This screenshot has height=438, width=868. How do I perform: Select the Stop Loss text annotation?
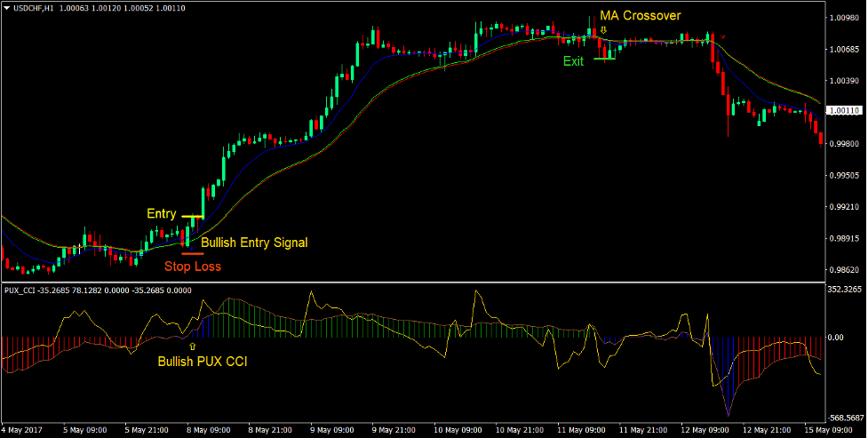[193, 266]
